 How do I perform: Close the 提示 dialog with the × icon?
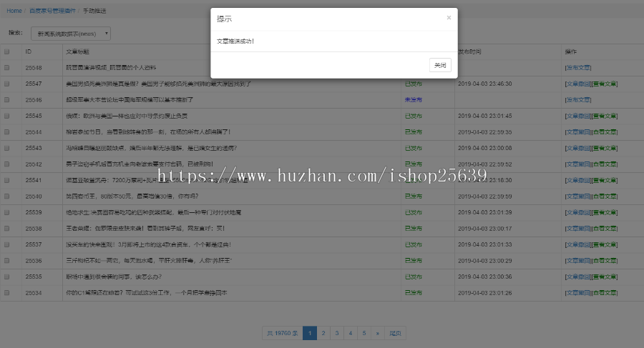(449, 18)
